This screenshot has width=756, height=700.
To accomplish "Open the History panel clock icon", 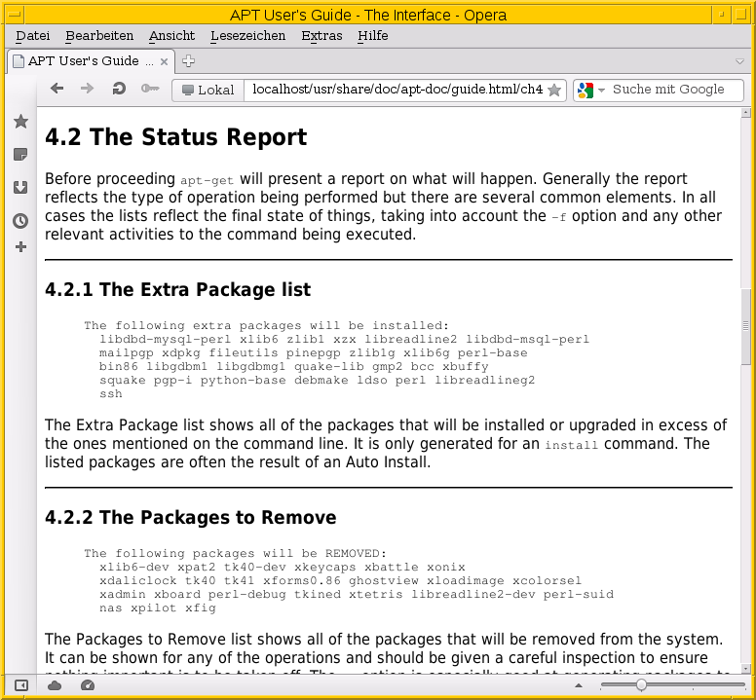I will click(20, 221).
